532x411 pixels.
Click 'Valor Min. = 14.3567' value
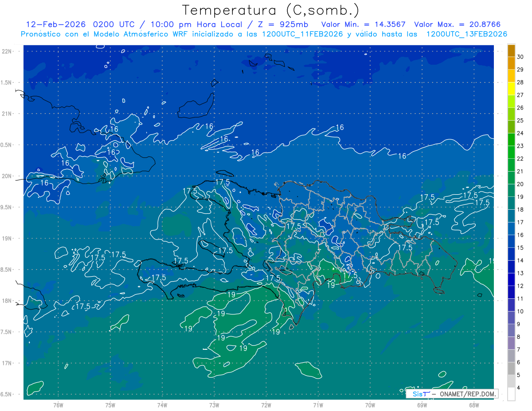point(364,24)
